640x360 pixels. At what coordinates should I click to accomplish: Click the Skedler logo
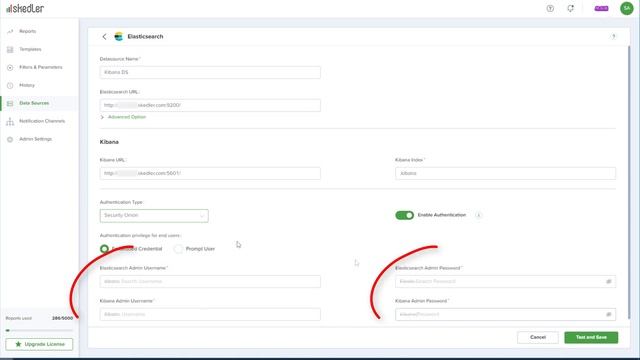point(25,8)
